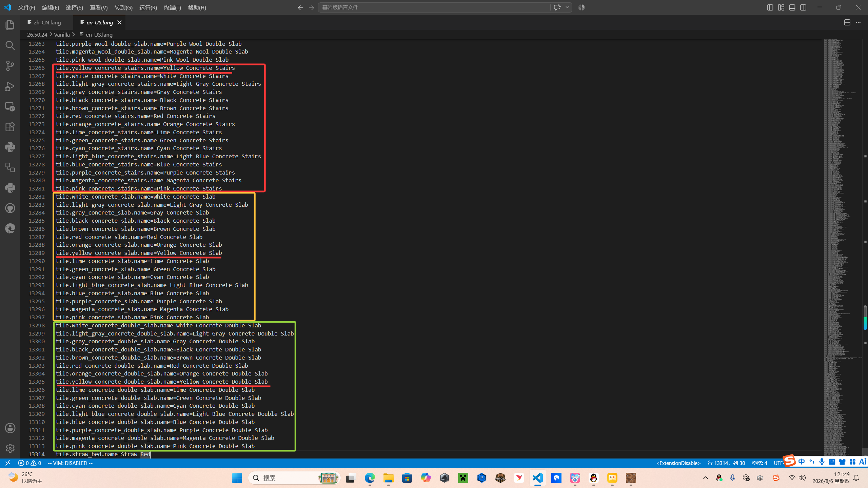Open the 终端(T) menu
This screenshot has height=488, width=868.
(172, 7)
